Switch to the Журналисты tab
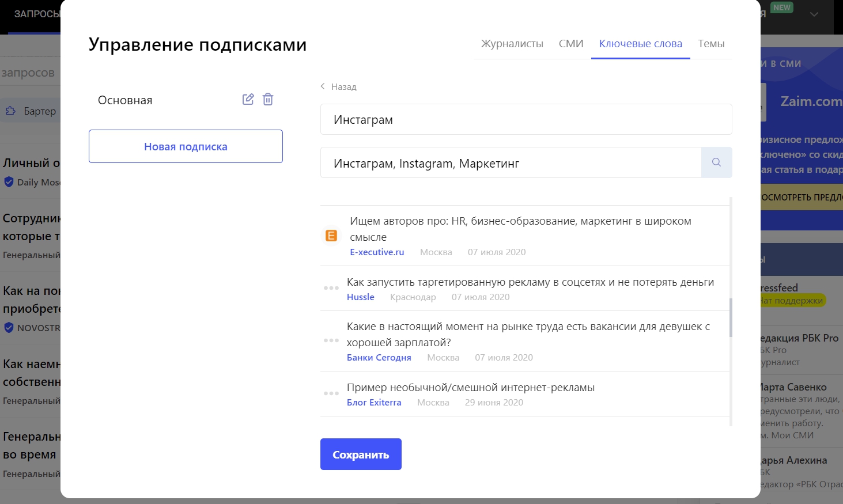Viewport: 843px width, 504px height. pos(512,44)
